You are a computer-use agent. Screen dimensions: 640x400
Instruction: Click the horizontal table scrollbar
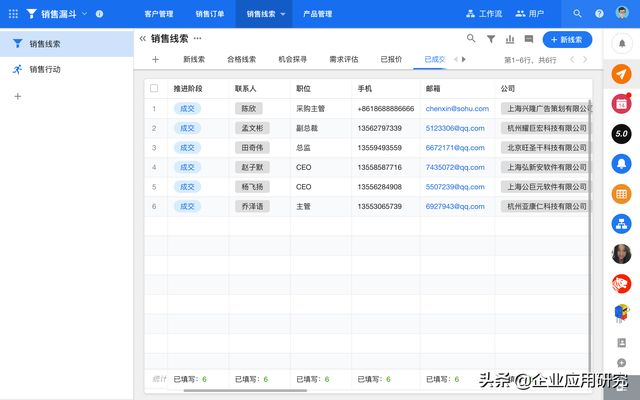[245, 391]
